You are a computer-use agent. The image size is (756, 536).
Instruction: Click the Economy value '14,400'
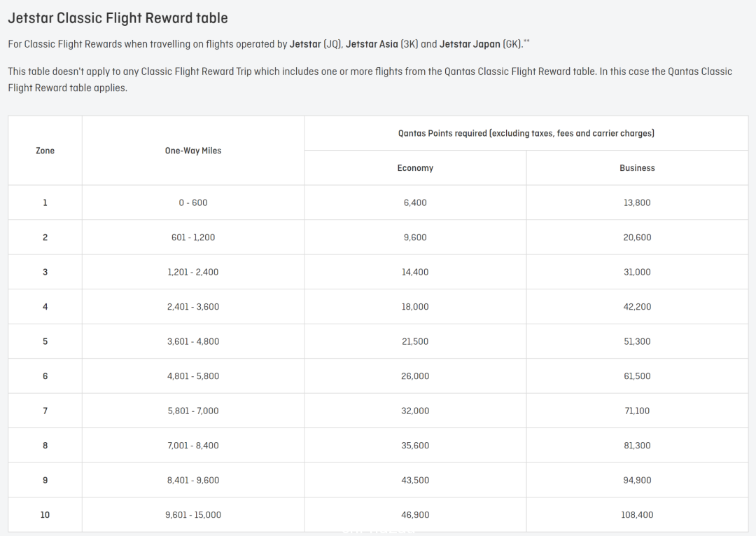pos(415,272)
